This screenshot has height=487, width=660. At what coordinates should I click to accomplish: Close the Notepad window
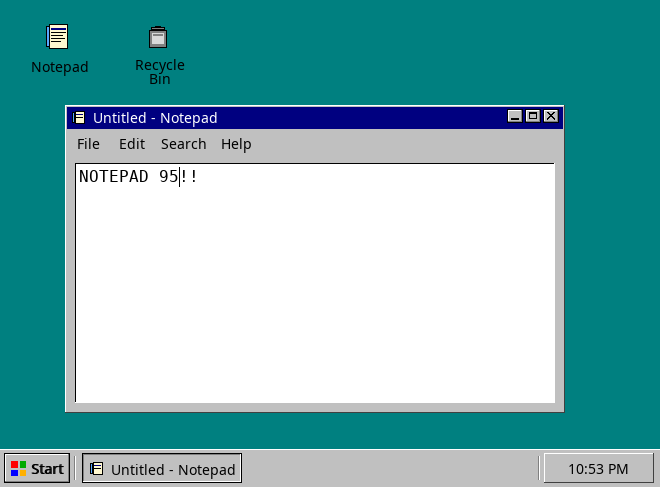551,116
